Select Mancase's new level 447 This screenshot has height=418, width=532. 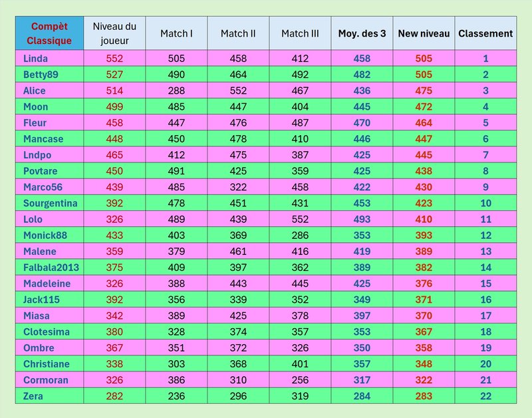click(424, 139)
